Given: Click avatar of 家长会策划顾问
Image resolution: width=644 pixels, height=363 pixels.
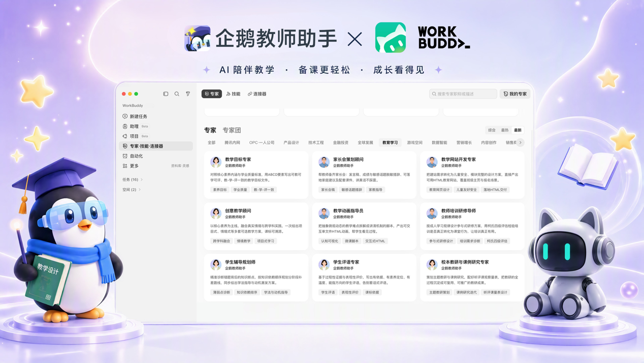Looking at the screenshot, I should click(x=324, y=162).
